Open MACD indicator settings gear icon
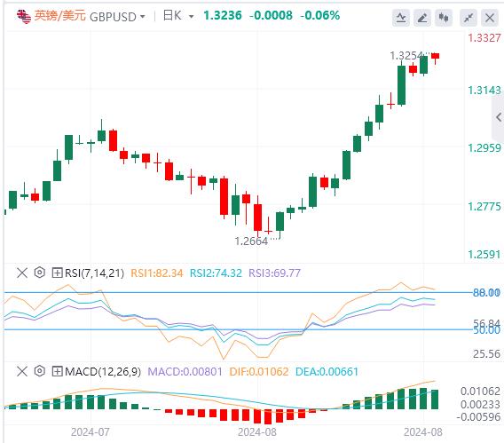This screenshot has width=504, height=443. click(x=40, y=371)
